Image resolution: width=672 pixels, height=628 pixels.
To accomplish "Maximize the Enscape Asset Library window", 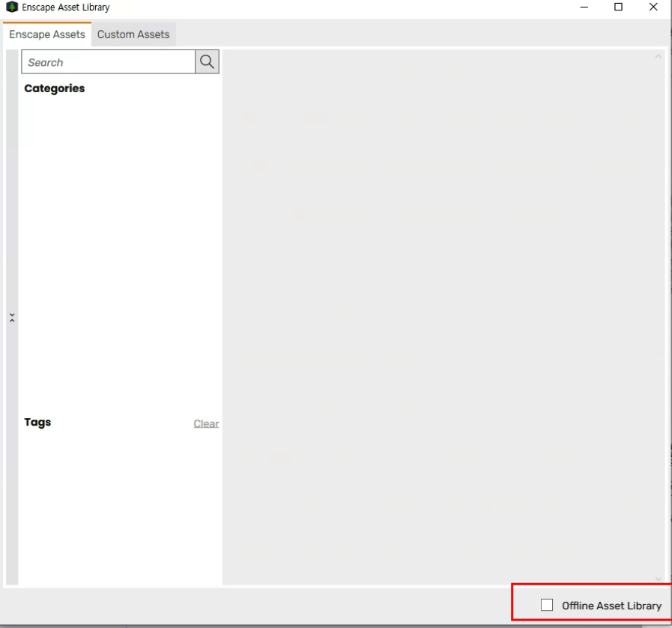I will point(618,7).
